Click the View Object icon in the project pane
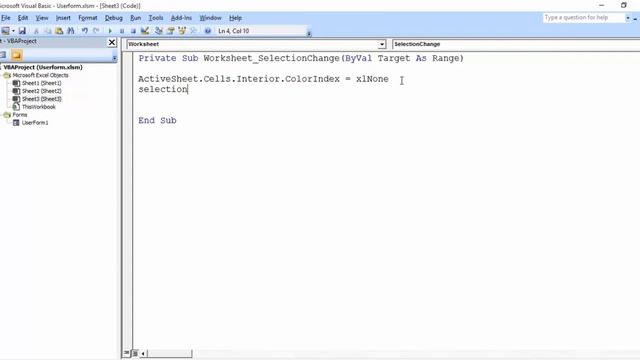 click(3, 55)
